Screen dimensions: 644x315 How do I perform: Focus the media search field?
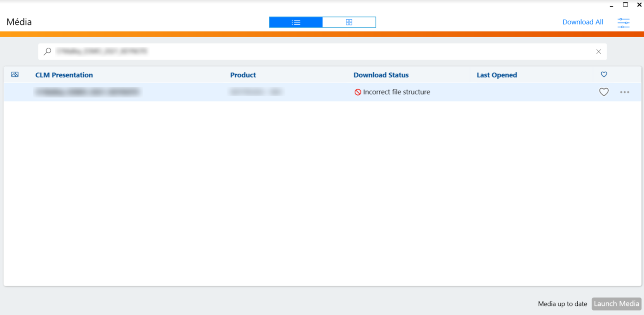310,51
